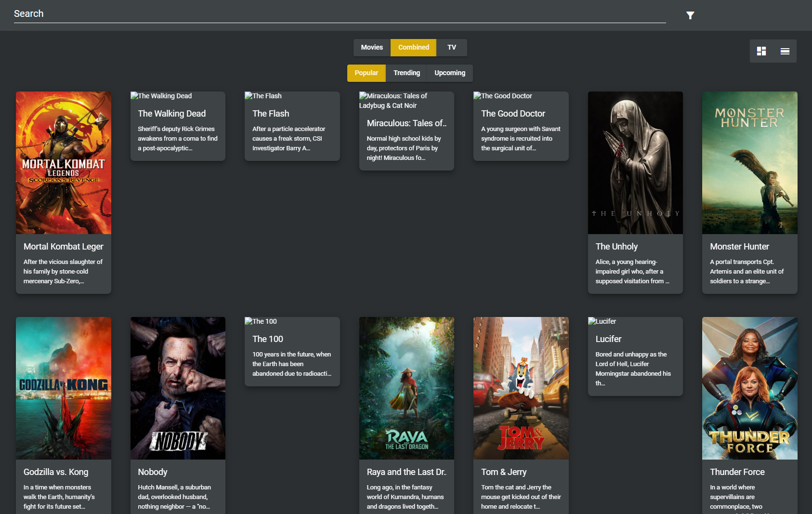Open The Unholy poster
The width and height of the screenshot is (812, 514).
click(x=635, y=162)
